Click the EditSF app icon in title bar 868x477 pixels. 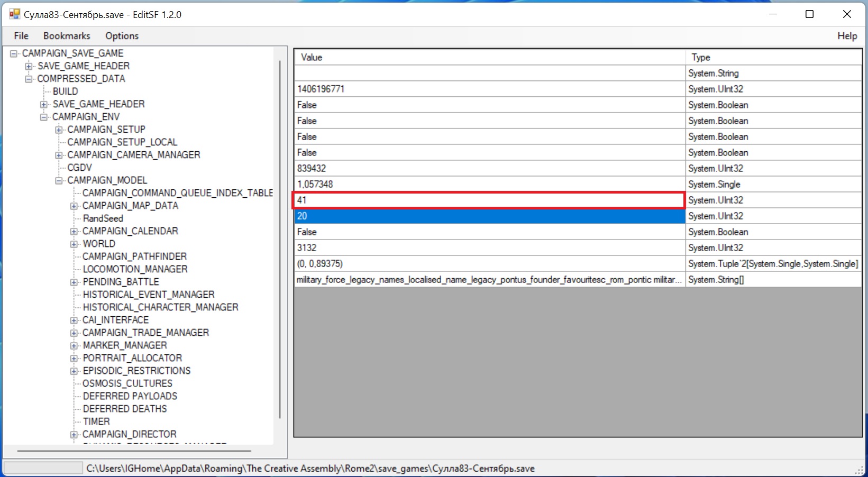point(14,14)
